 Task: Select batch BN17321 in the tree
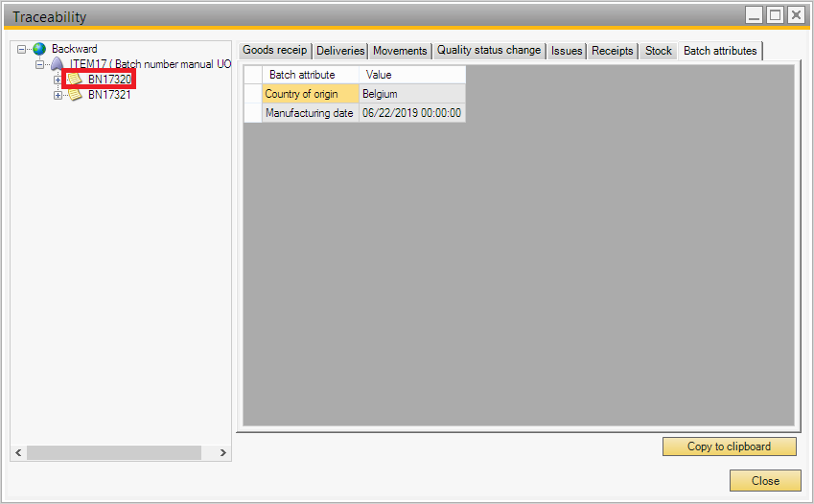109,95
